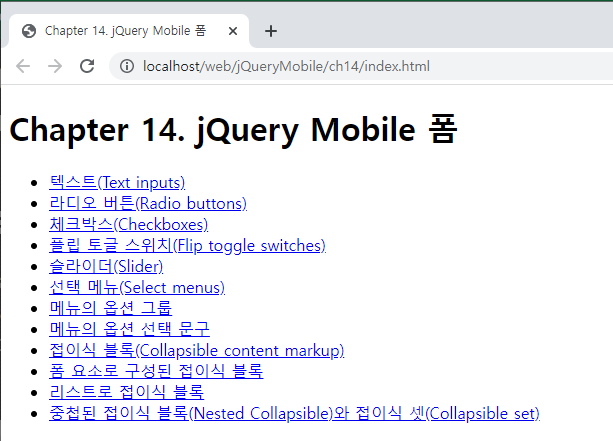Open 폼 요소로 구성된 접이식 블록 link
This screenshot has width=613, height=441.
pyautogui.click(x=156, y=371)
